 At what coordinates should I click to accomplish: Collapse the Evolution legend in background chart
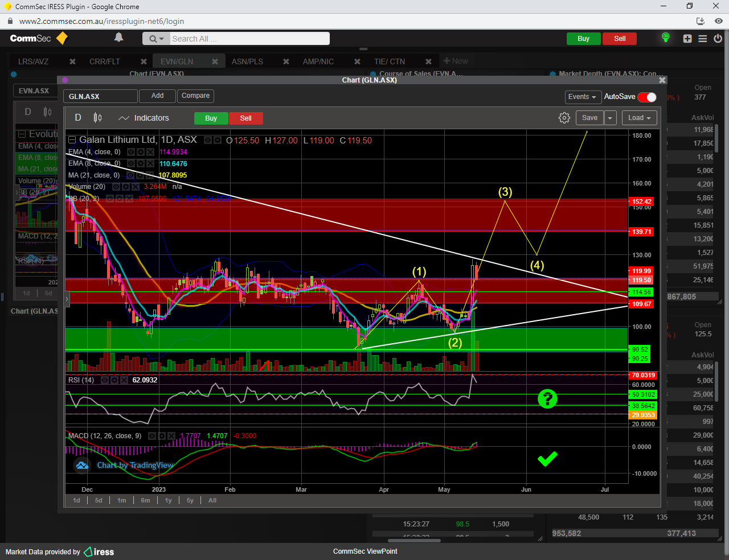pos(22,134)
